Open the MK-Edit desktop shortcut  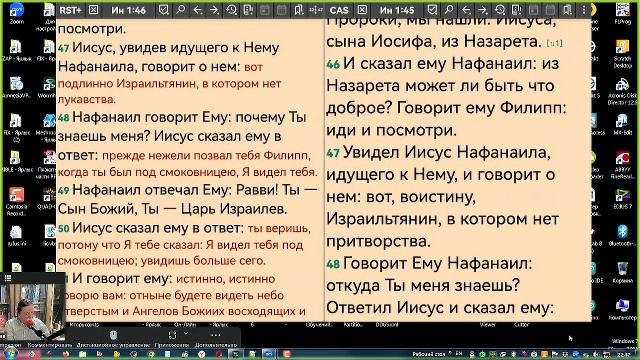click(622, 124)
